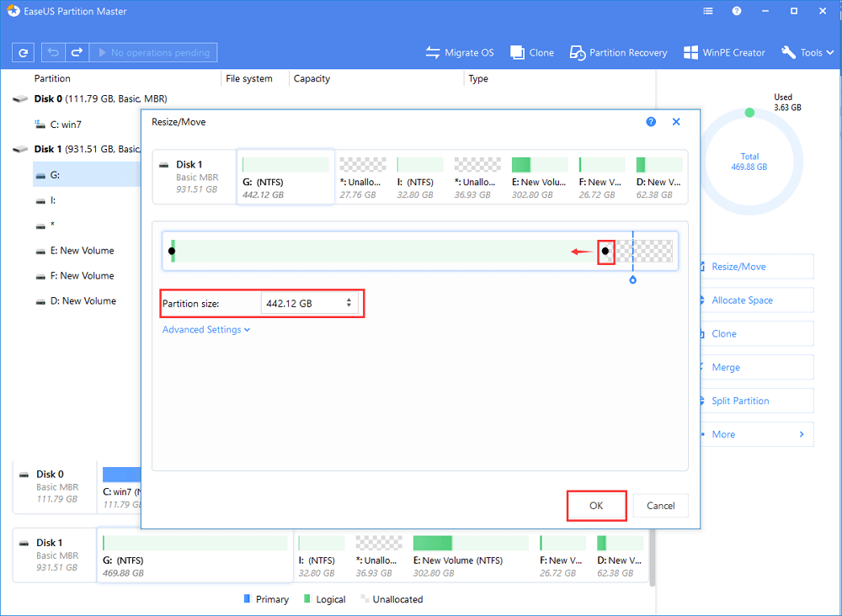Screen dimensions: 842x616
Task: Close the Resize/Move dialog
Action: coord(676,122)
